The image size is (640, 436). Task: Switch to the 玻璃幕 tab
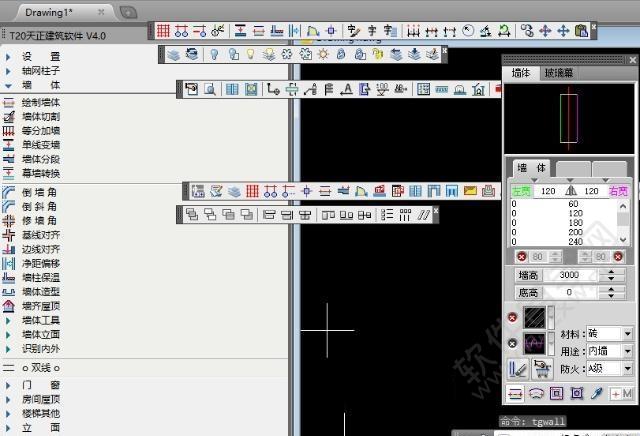click(x=559, y=73)
